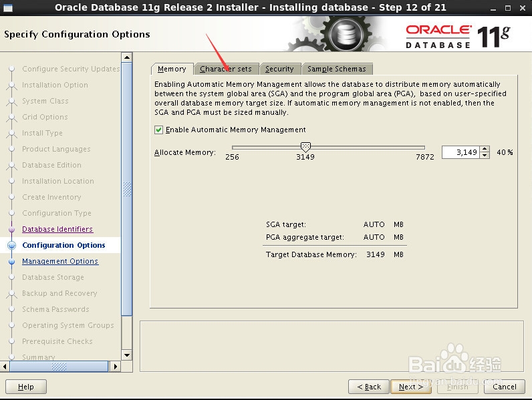Image resolution: width=532 pixels, height=400 pixels.
Task: Click the '40 %' percentage label
Action: click(x=505, y=152)
